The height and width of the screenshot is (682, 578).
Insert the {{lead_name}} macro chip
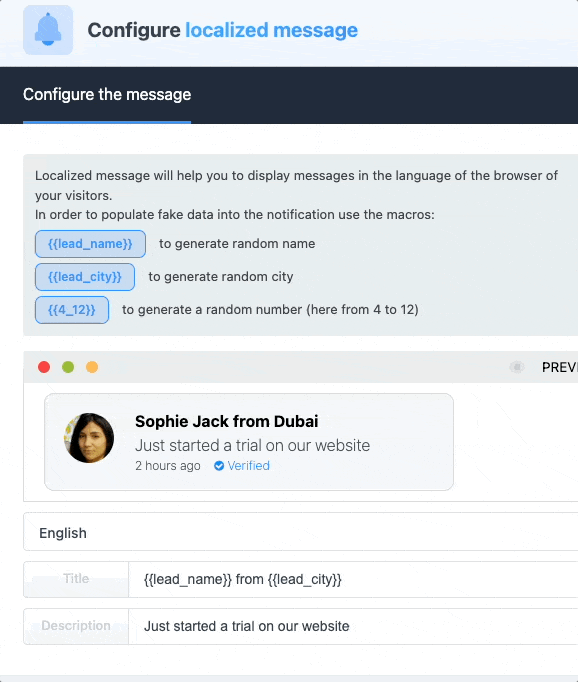coord(90,244)
